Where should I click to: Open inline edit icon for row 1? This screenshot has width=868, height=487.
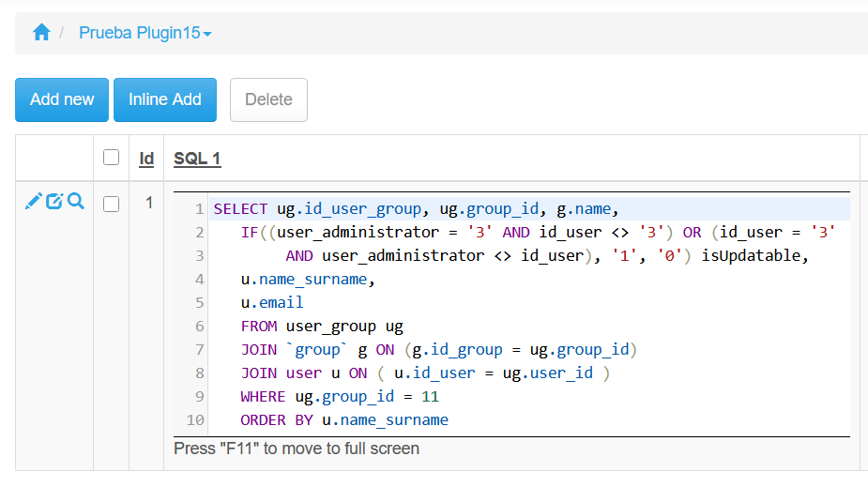[x=54, y=201]
